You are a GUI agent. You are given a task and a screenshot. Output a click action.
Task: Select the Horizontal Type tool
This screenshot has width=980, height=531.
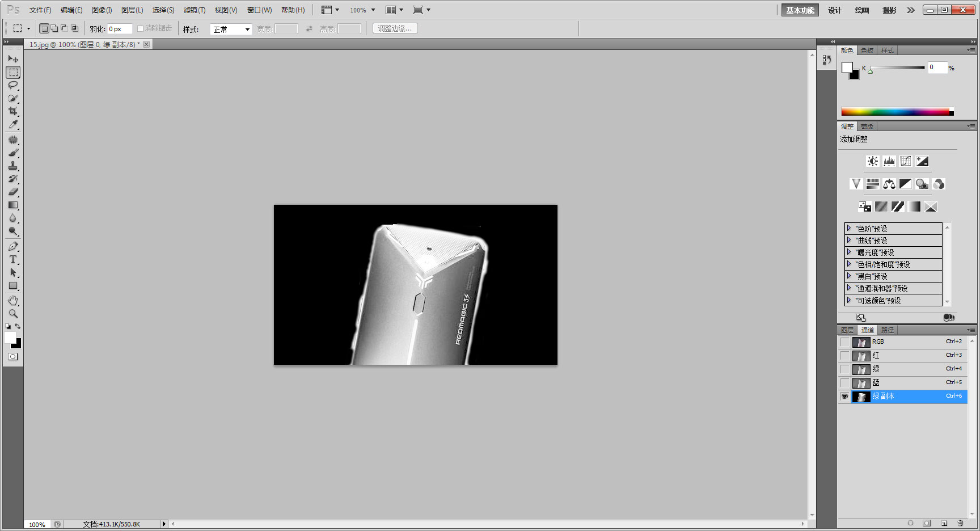coord(13,259)
